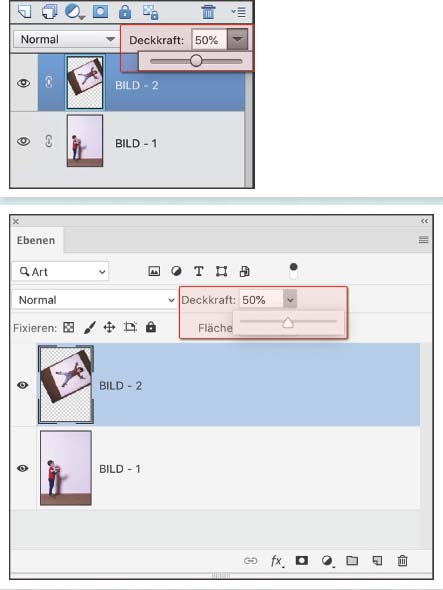This screenshot has width=443, height=590.
Task: Click the link layers chain icon
Action: pyautogui.click(x=250, y=561)
